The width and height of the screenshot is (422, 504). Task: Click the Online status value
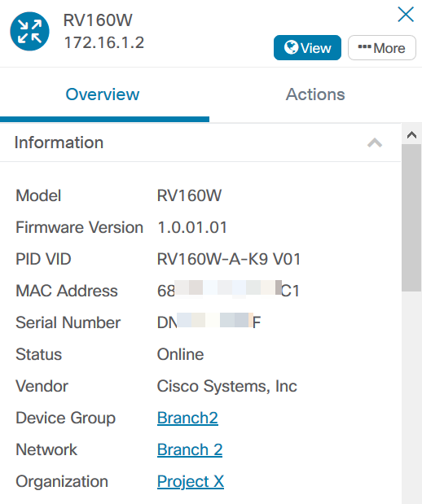(x=180, y=354)
